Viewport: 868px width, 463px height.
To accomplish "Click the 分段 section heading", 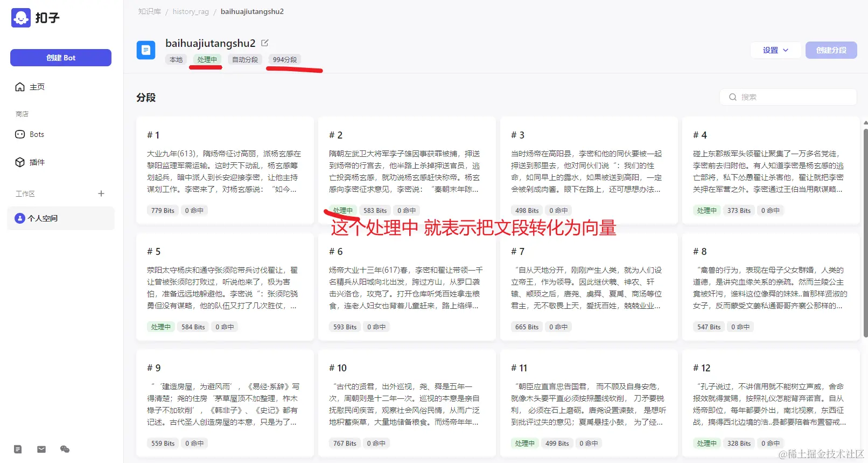I will (146, 98).
